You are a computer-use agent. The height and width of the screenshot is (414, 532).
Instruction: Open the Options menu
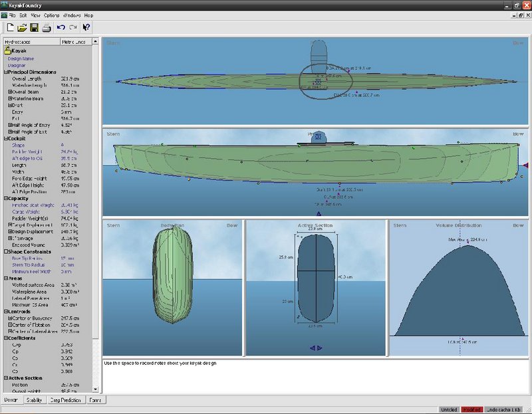click(x=51, y=15)
